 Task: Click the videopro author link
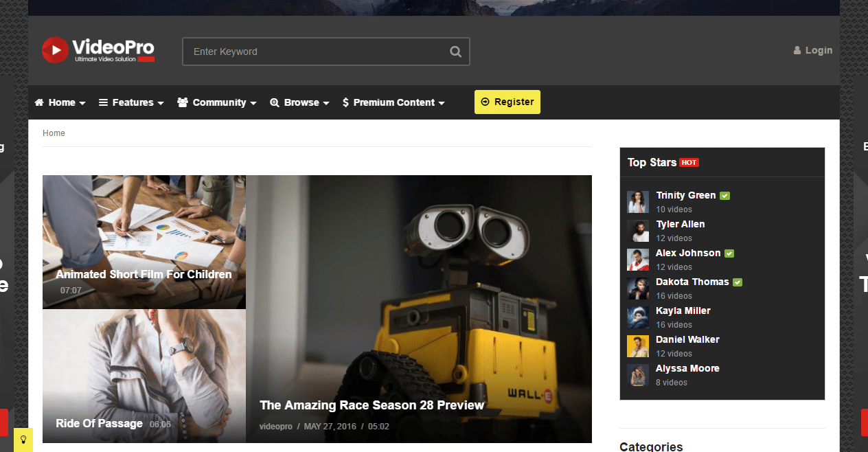coord(275,427)
